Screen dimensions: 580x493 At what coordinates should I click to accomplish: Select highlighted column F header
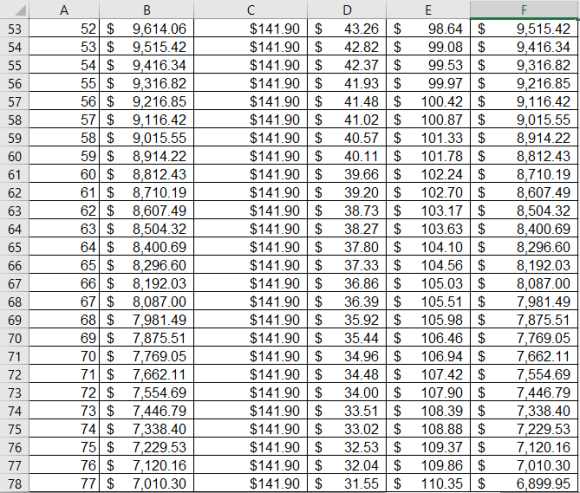pyautogui.click(x=525, y=10)
